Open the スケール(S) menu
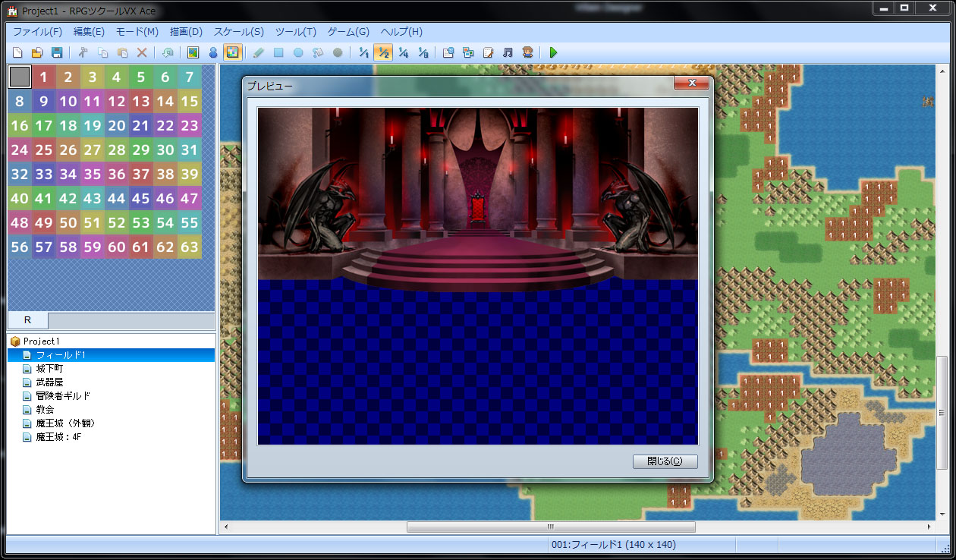The height and width of the screenshot is (560, 956). pos(239,32)
